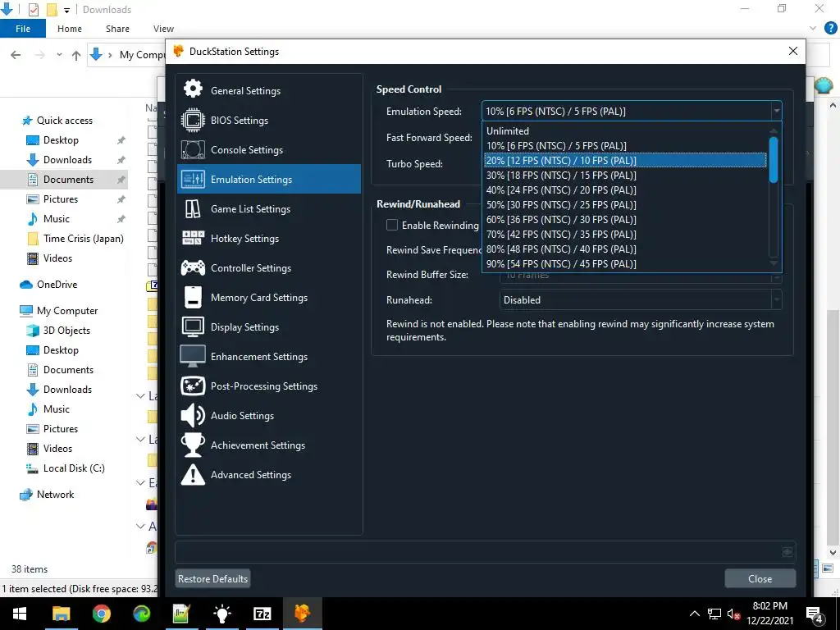Select Local Disk (C:) in sidebar
The width and height of the screenshot is (840, 630).
[x=74, y=468]
